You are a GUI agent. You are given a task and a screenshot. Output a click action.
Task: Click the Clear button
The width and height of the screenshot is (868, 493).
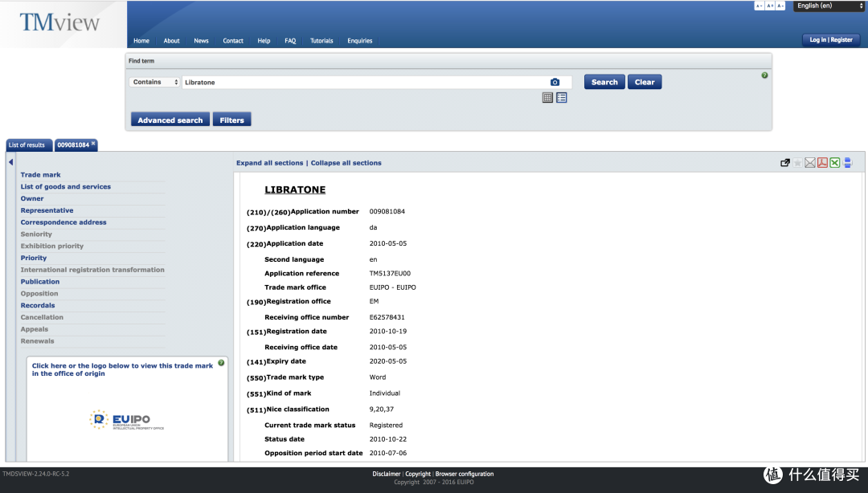645,82
